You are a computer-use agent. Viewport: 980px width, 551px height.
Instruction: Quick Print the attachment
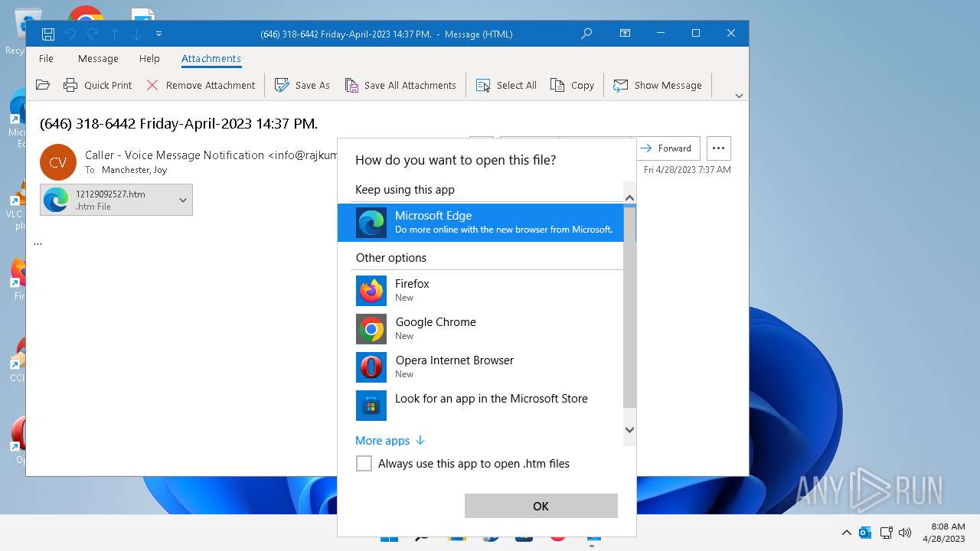click(98, 85)
